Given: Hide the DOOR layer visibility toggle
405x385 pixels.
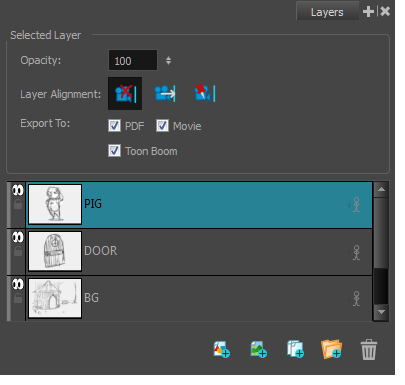Looking at the screenshot, I should click(18, 237).
